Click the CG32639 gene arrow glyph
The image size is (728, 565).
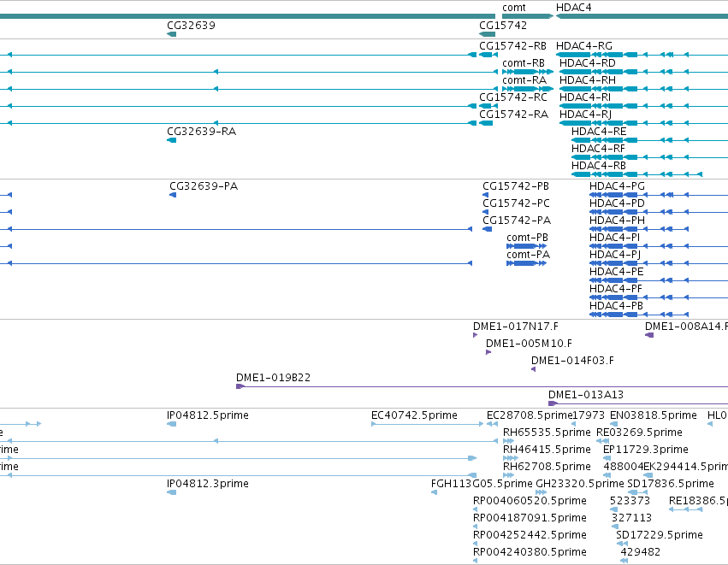pos(171,34)
